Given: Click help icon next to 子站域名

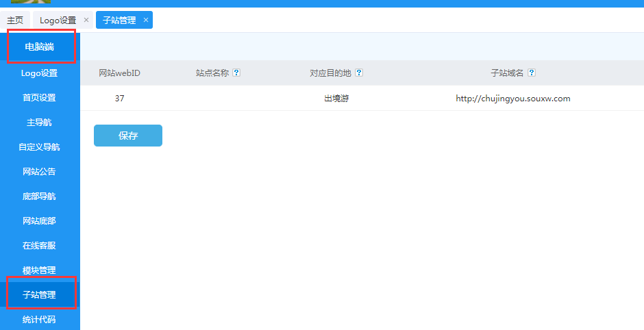Looking at the screenshot, I should pyautogui.click(x=532, y=73).
